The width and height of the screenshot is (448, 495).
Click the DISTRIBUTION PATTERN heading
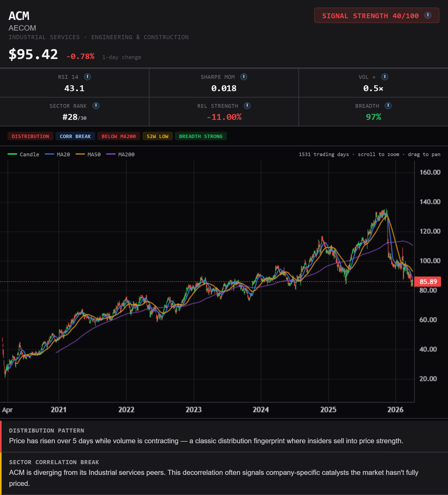tap(47, 431)
